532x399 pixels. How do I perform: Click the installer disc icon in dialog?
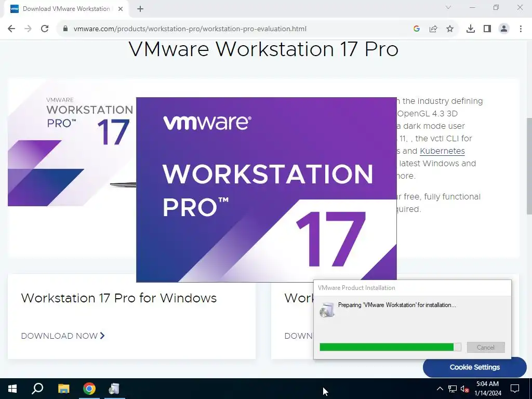click(x=327, y=310)
